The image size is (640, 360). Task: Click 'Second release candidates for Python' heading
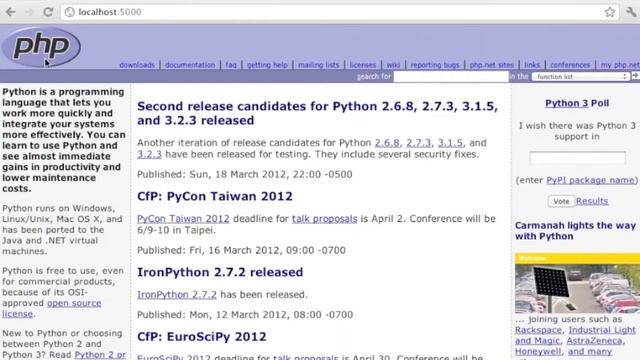click(x=317, y=113)
